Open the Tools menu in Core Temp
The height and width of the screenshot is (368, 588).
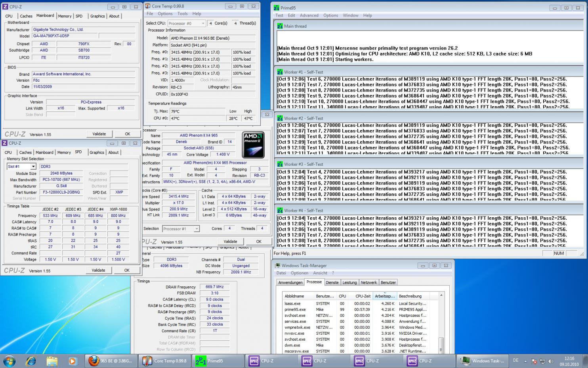(x=182, y=13)
